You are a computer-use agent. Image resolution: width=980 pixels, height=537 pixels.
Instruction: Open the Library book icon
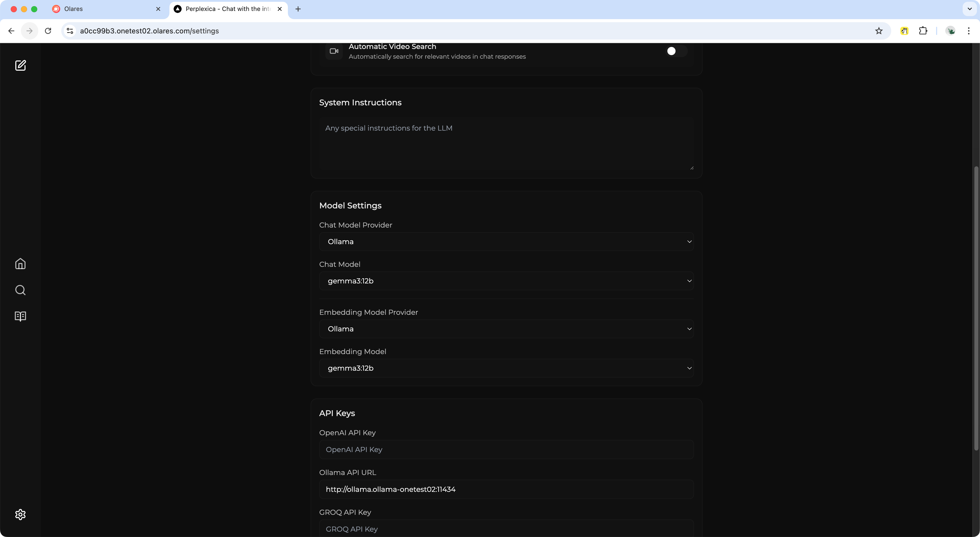[x=20, y=316]
